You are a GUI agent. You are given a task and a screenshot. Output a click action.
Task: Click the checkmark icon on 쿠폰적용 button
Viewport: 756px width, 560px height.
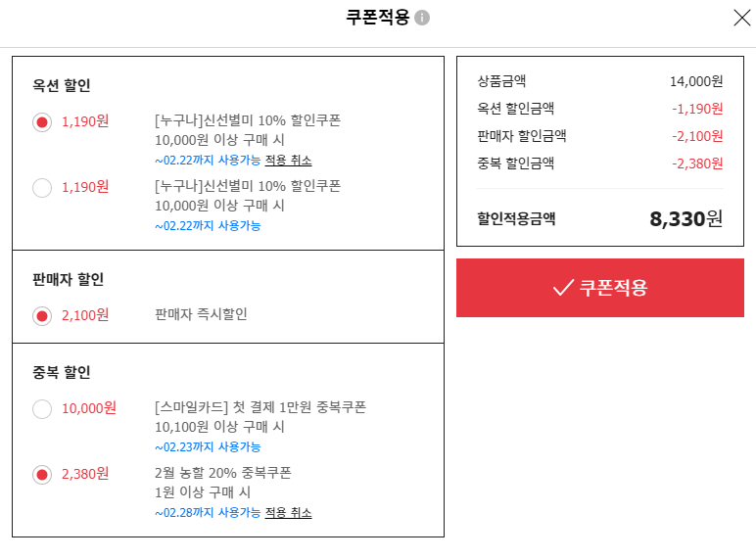(x=563, y=288)
